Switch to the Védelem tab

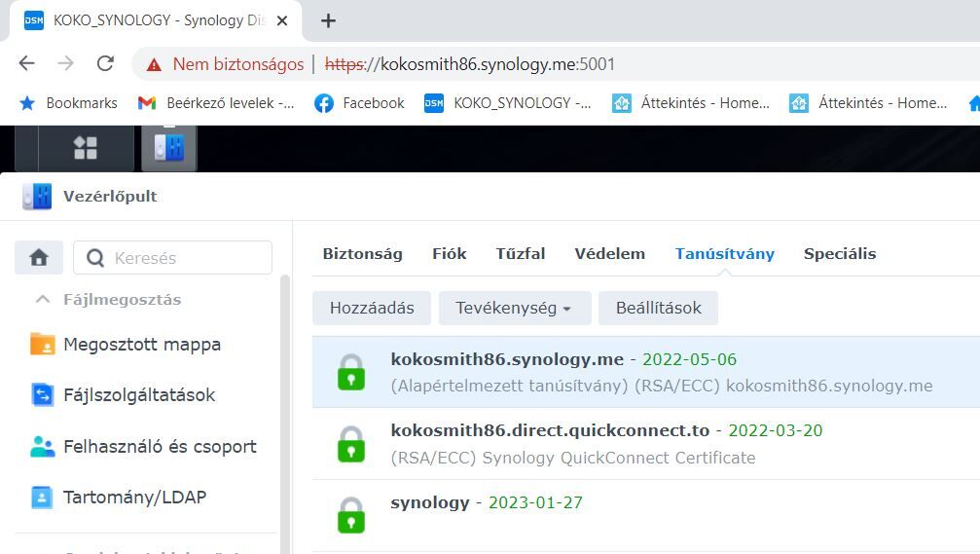pos(610,254)
